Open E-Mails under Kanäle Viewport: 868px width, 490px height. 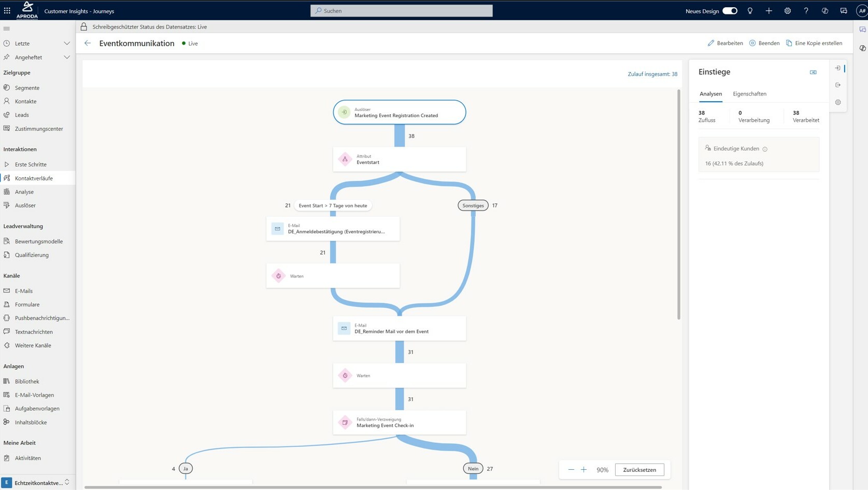coord(23,291)
